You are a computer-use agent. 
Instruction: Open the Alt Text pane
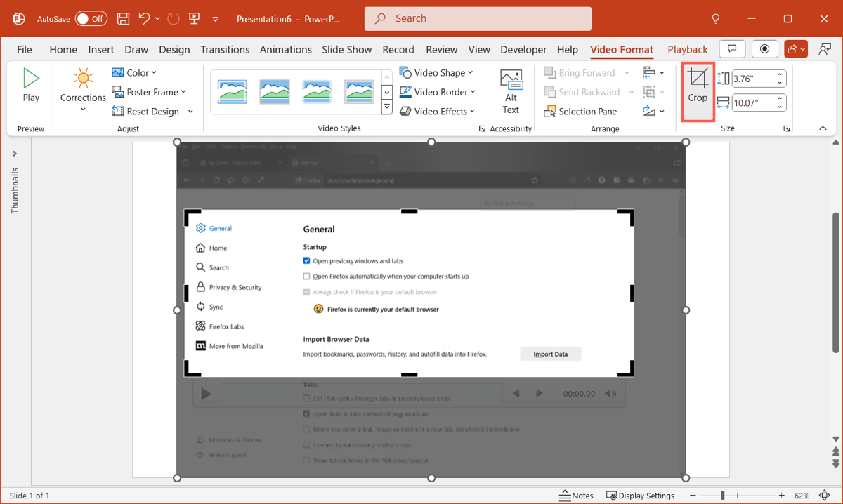point(511,92)
